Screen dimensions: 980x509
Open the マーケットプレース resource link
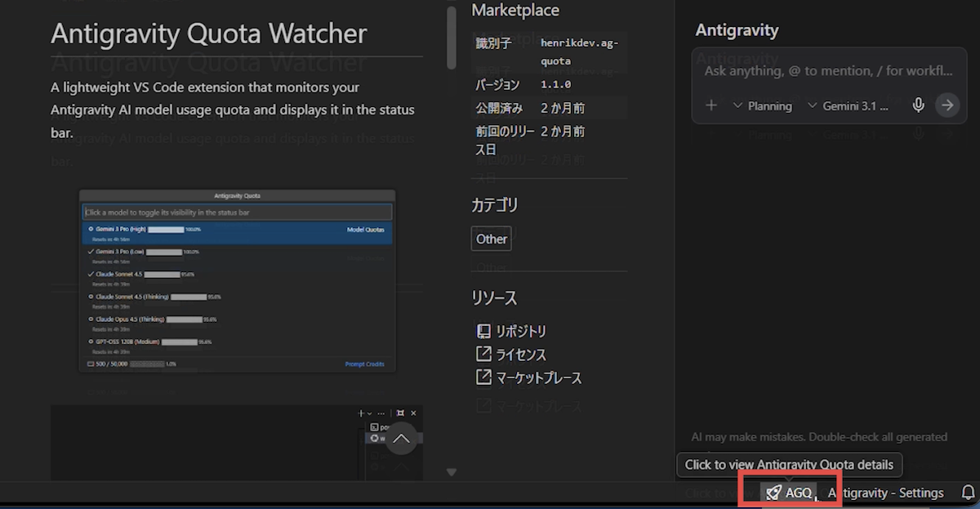click(529, 377)
